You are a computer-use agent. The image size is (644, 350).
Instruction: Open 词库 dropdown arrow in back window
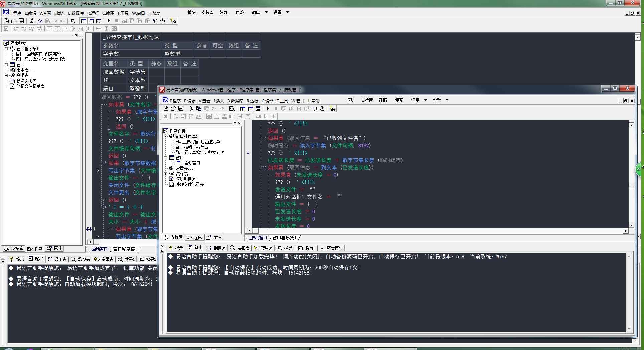(x=266, y=12)
